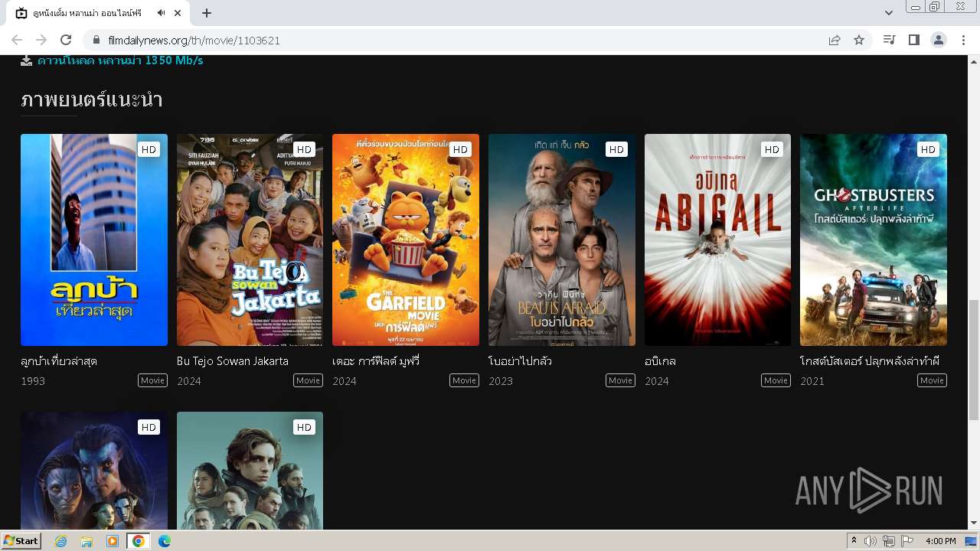Click the โกสต์บัสเตอร์ ปลุกพลังล่าท้าผี title

[x=870, y=361]
